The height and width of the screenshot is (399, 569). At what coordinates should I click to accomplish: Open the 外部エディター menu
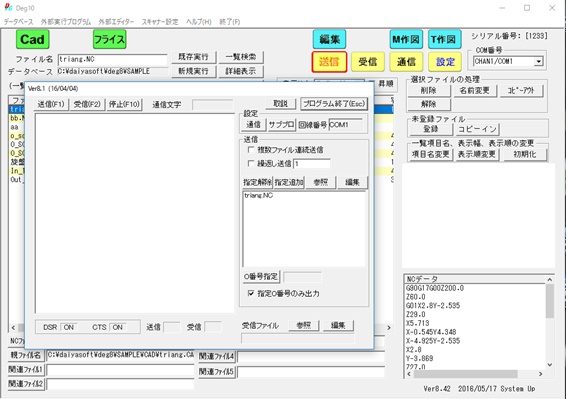pyautogui.click(x=116, y=22)
